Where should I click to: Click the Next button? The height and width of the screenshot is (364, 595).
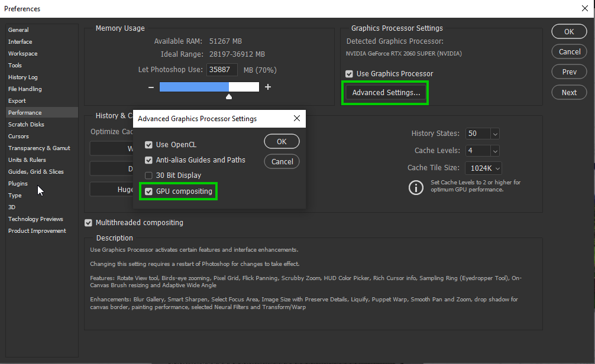point(568,92)
